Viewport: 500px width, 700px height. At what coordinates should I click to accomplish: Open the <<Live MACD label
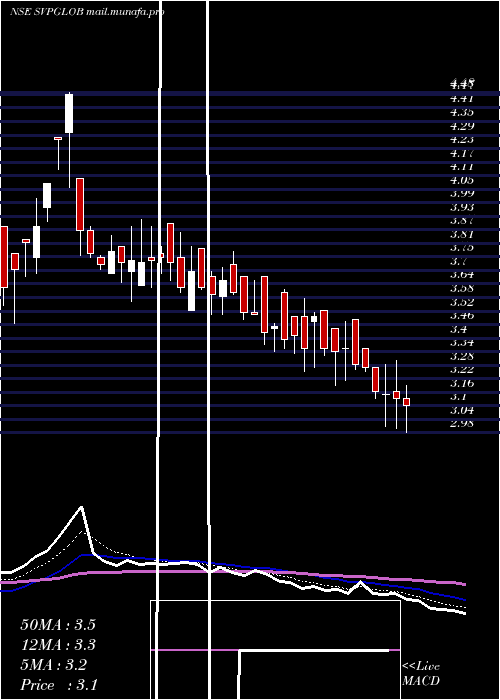pos(421,674)
